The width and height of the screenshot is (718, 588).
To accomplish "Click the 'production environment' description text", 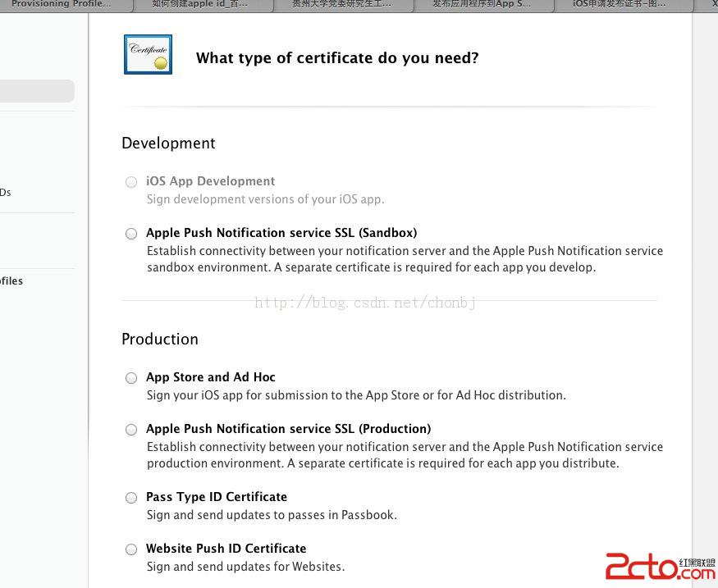I will tap(405, 455).
